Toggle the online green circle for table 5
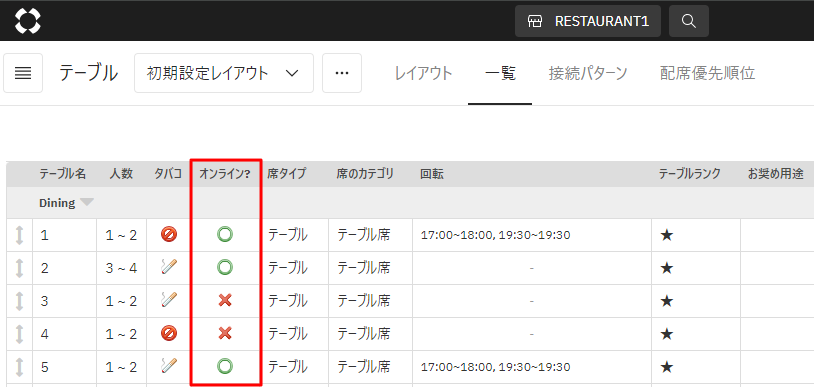The width and height of the screenshot is (817, 387). click(225, 366)
